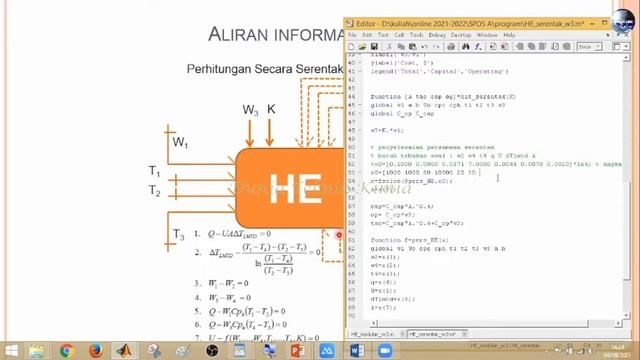The height and width of the screenshot is (360, 640).
Task: Click the Exit debug mode icon
Action: [x=567, y=47]
